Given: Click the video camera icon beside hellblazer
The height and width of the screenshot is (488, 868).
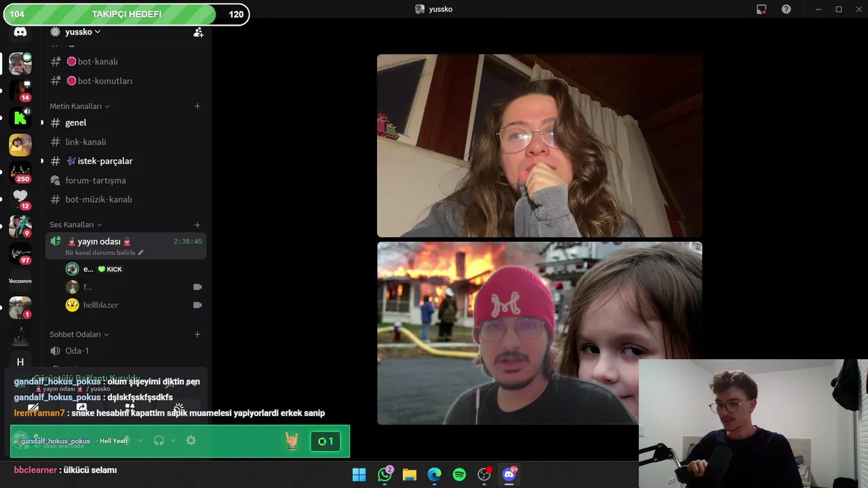Looking at the screenshot, I should 197,305.
